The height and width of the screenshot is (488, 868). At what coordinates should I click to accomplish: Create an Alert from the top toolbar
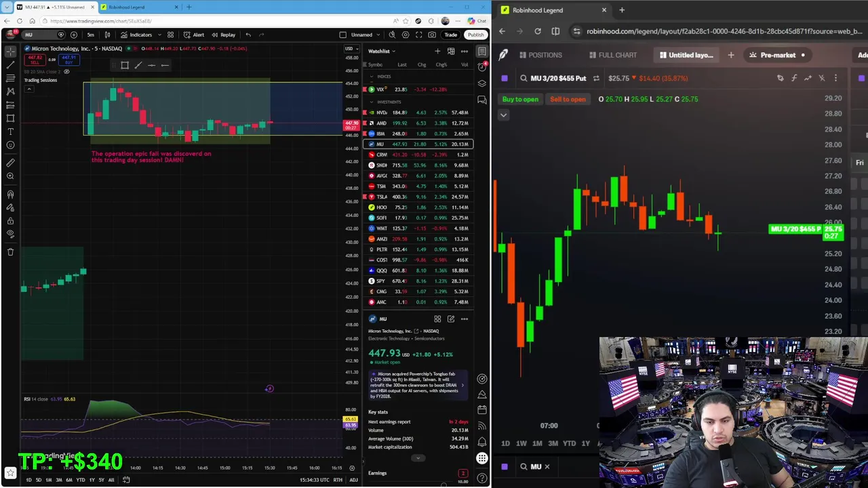point(194,35)
